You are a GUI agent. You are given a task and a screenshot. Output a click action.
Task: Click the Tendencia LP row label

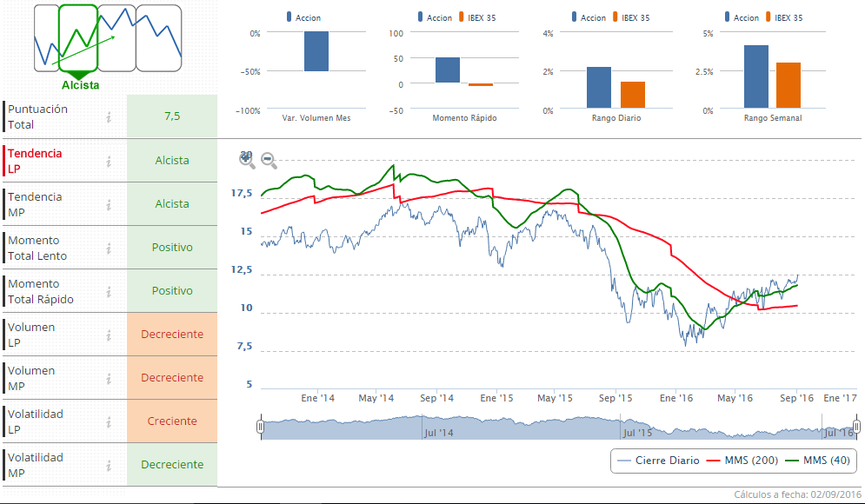tap(35, 161)
